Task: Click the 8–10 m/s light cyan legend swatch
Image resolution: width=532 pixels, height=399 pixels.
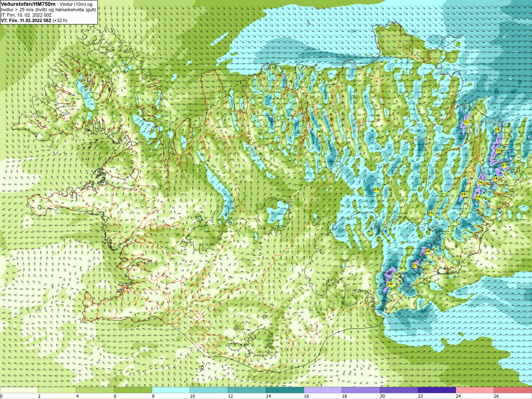Action: [x=171, y=390]
